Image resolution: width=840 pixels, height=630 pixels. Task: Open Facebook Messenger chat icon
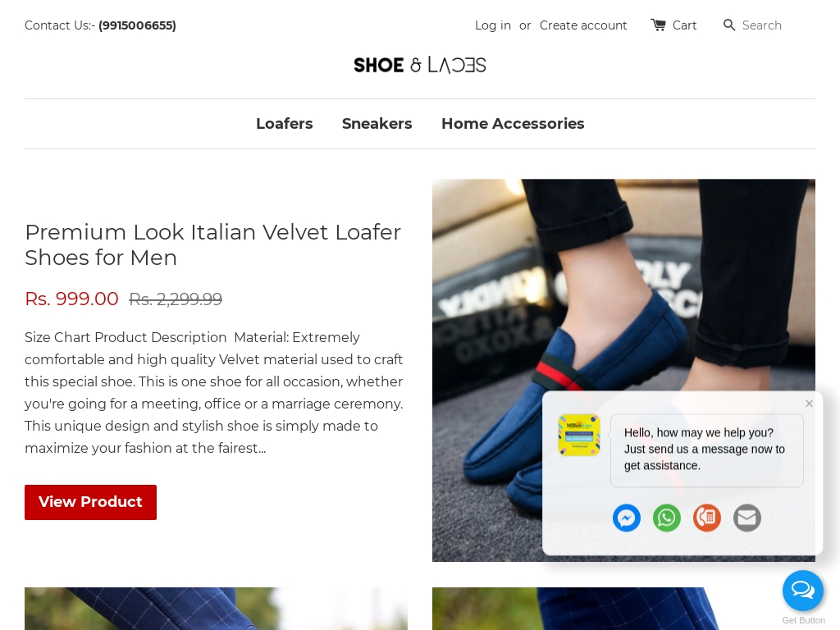tap(626, 518)
